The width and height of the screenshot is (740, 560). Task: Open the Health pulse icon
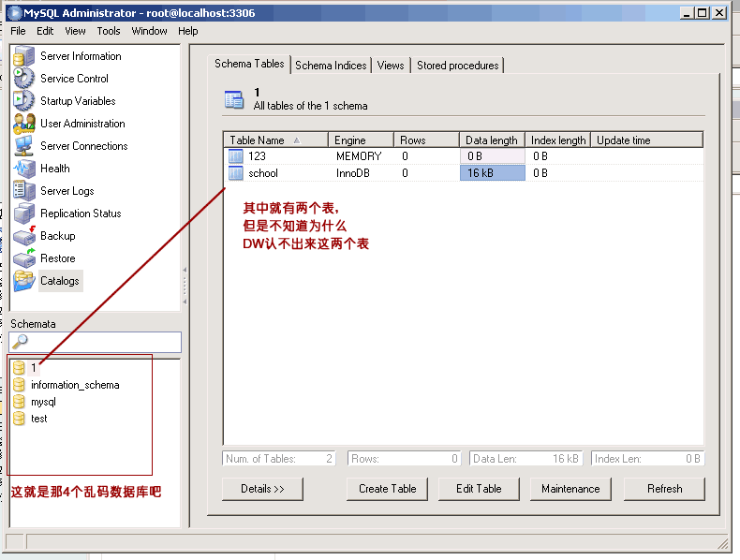(24, 169)
